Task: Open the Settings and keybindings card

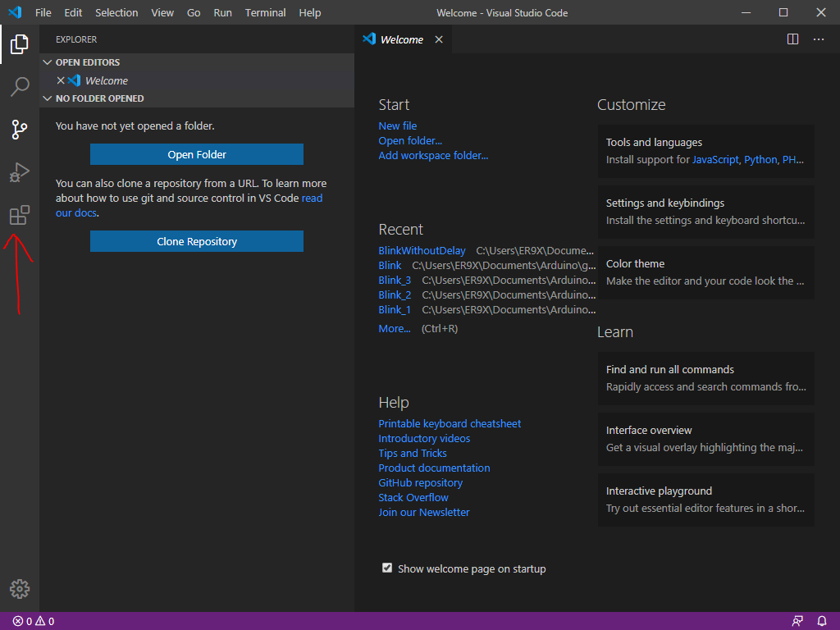Action: (706, 212)
